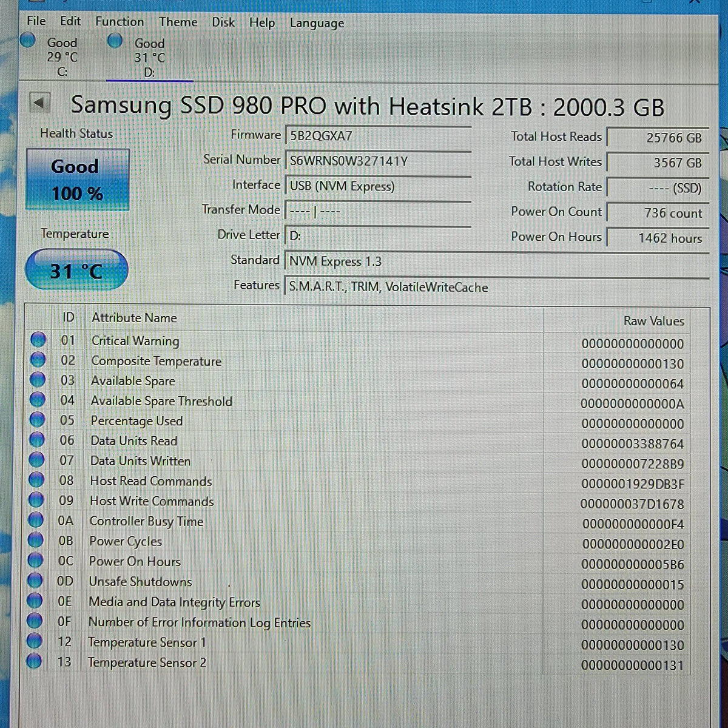Click the Power On Hours value 1462 hours
Screen dimensions: 728x728
657,238
